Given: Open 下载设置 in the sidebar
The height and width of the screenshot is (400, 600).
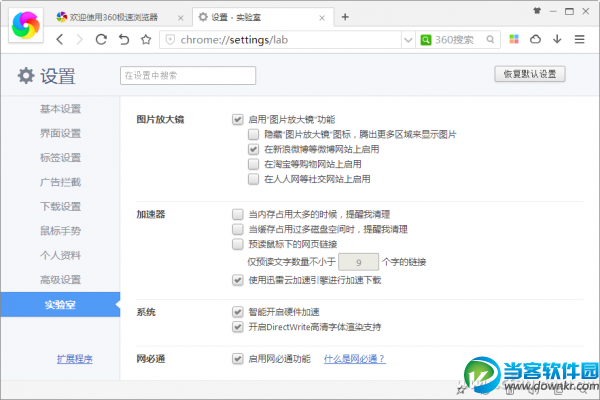Looking at the screenshot, I should (60, 207).
